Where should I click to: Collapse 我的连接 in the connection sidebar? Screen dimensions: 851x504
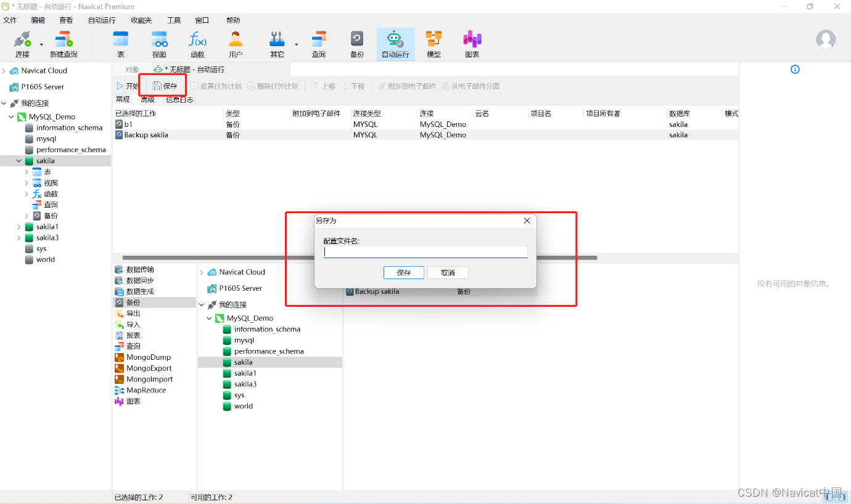pos(4,104)
